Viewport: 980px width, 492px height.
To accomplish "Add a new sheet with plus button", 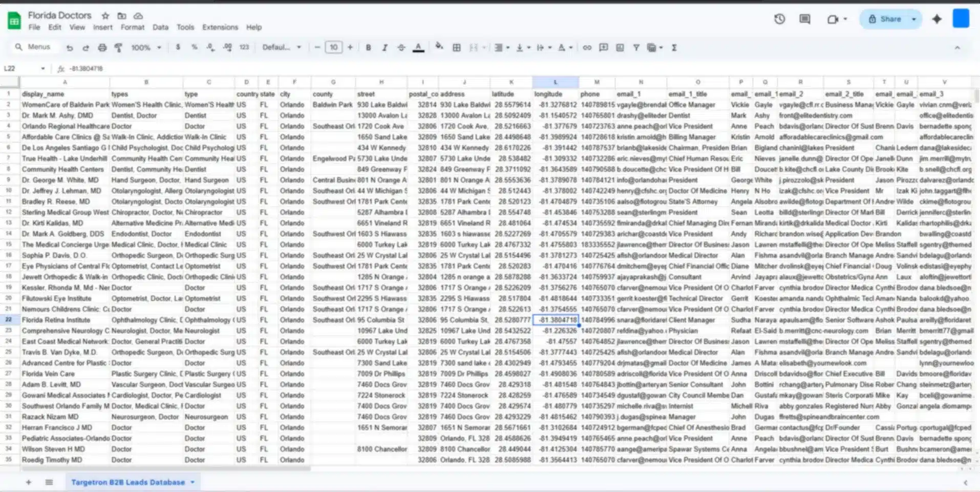I will (29, 482).
